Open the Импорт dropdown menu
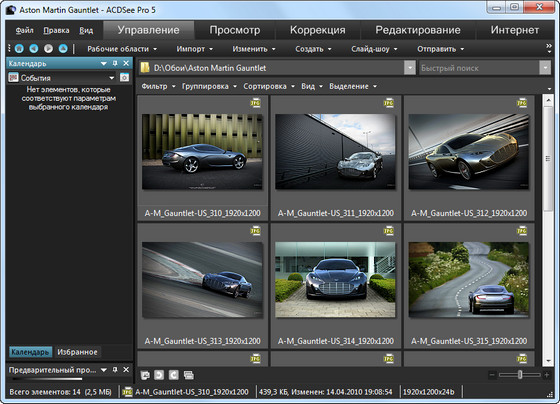Screen dimensions: 560x404 pyautogui.click(x=195, y=49)
